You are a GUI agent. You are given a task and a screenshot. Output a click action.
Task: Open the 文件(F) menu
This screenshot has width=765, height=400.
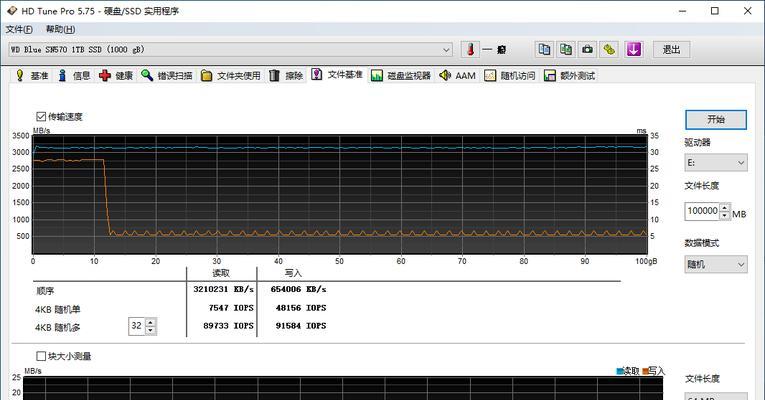tap(20, 29)
